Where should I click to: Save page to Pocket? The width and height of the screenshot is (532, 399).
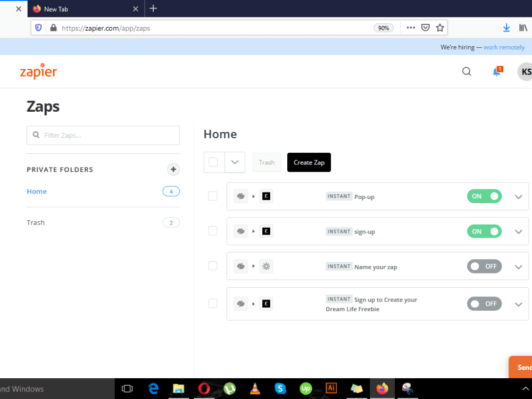[x=425, y=28]
